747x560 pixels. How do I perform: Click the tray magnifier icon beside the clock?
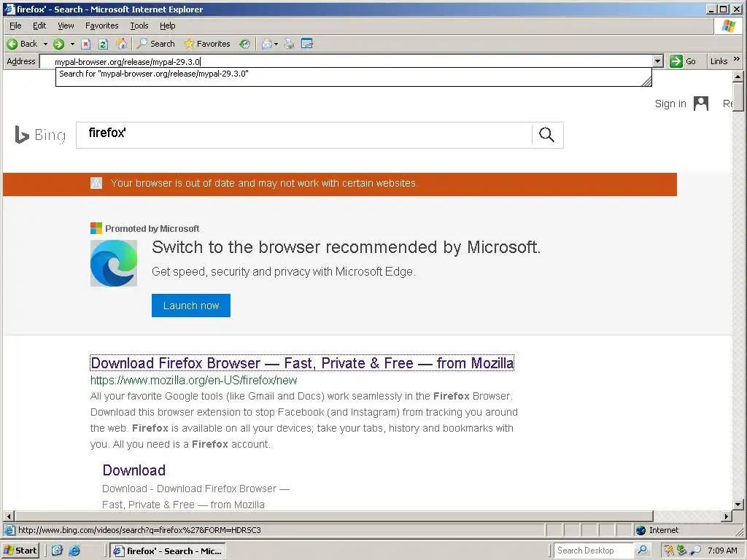tap(695, 551)
